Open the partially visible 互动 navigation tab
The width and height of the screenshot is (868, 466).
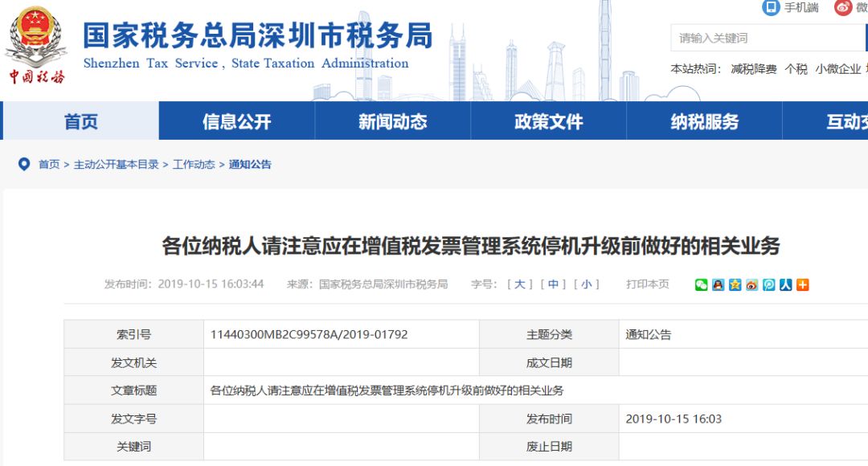825,121
